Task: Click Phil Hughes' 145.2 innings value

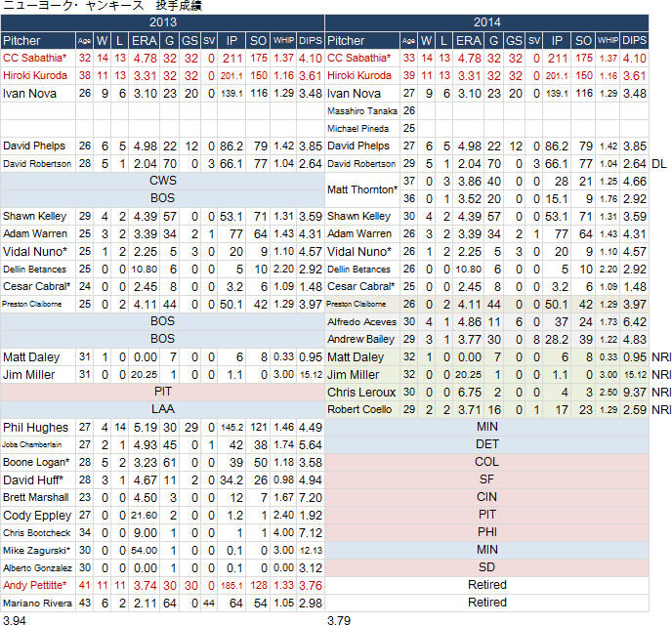Action: click(231, 428)
